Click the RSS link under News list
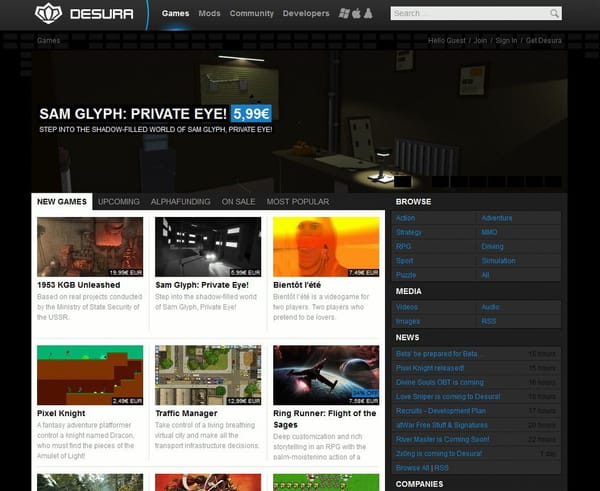This screenshot has width=600, height=491. point(441,468)
